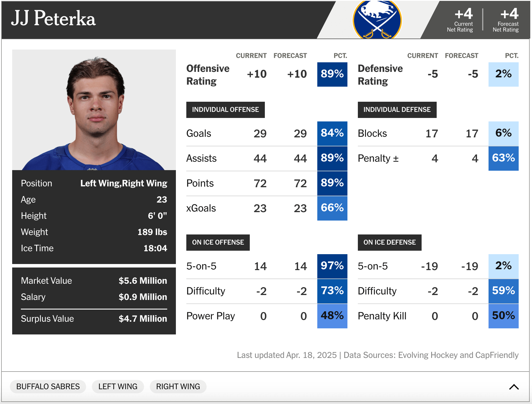Select the INDIVIDUAL OFFENSE section header
This screenshot has height=404, width=532.
tap(225, 110)
